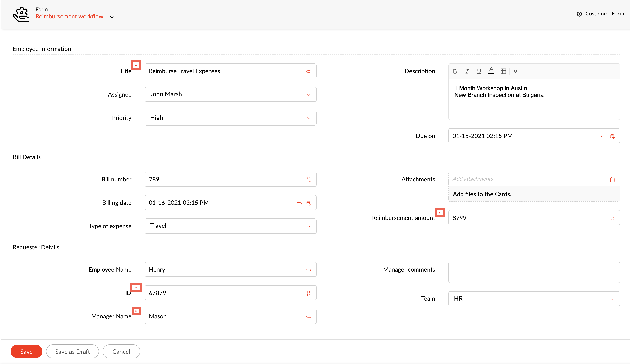Click the Bold formatting icon
This screenshot has height=364, width=630.
[455, 71]
